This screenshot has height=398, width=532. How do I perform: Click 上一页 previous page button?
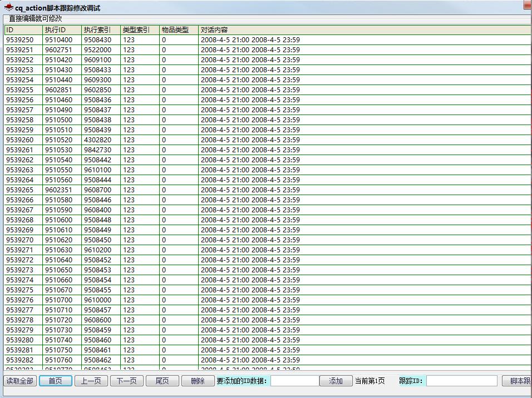point(91,381)
